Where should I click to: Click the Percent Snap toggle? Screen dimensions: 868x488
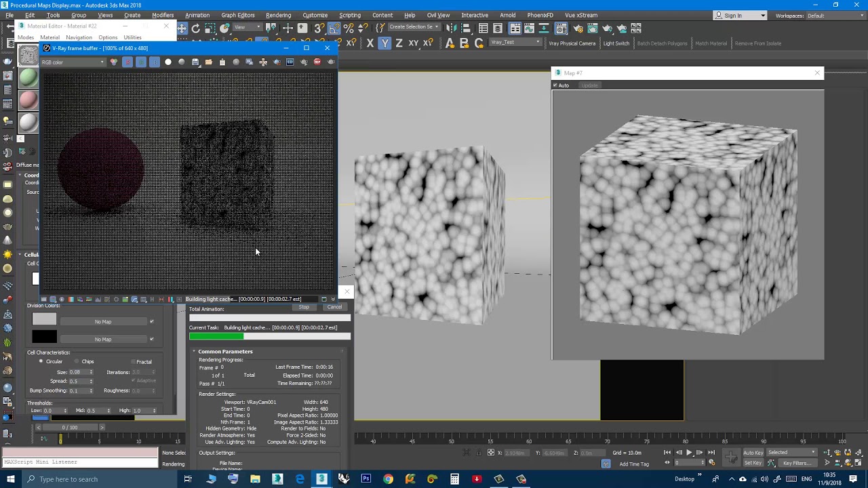(x=349, y=28)
